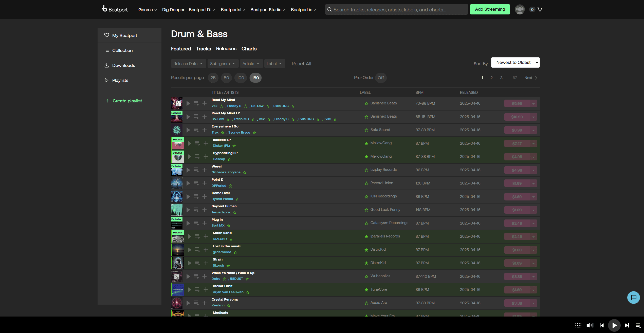Image resolution: width=644 pixels, height=333 pixels.
Task: Follow artist Hescap star
Action: tap(229, 159)
